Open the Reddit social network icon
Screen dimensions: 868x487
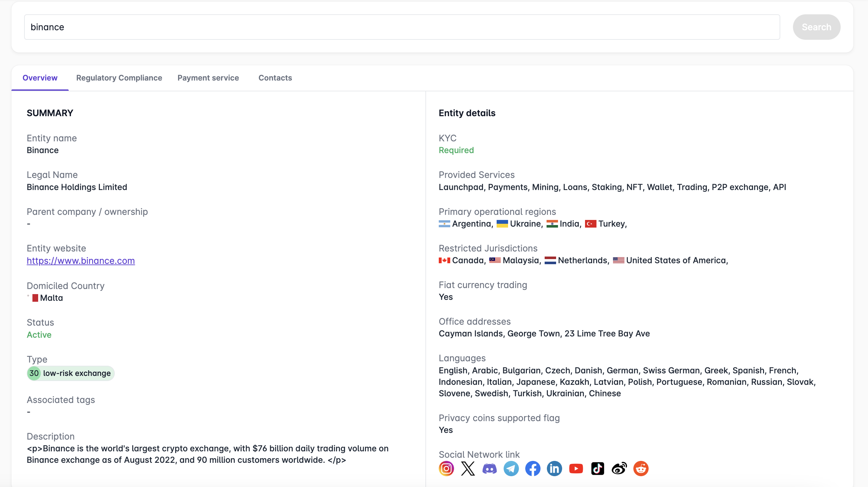coord(641,469)
